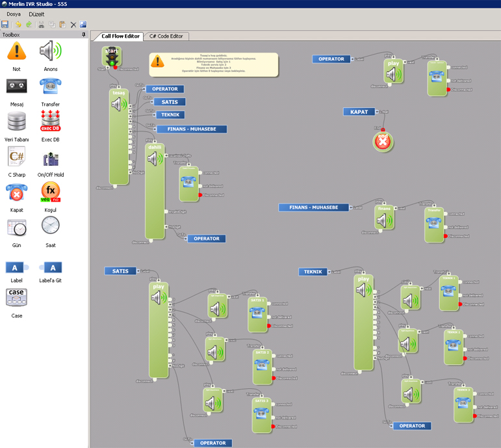
Task: Select the large play node in SATIS flow
Action: point(159,330)
